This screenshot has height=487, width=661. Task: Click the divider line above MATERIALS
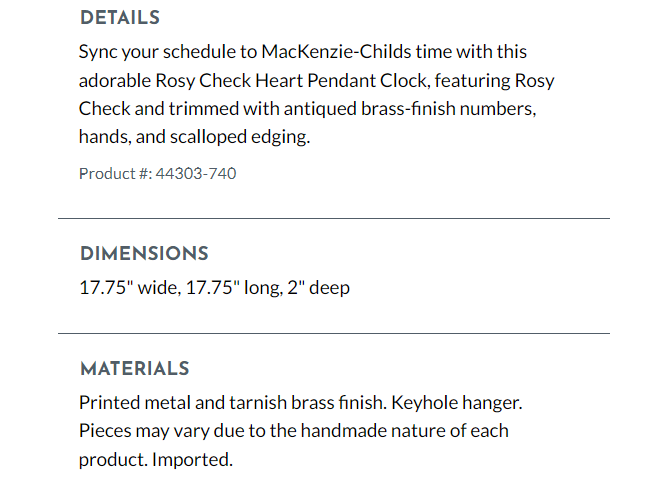333,333
